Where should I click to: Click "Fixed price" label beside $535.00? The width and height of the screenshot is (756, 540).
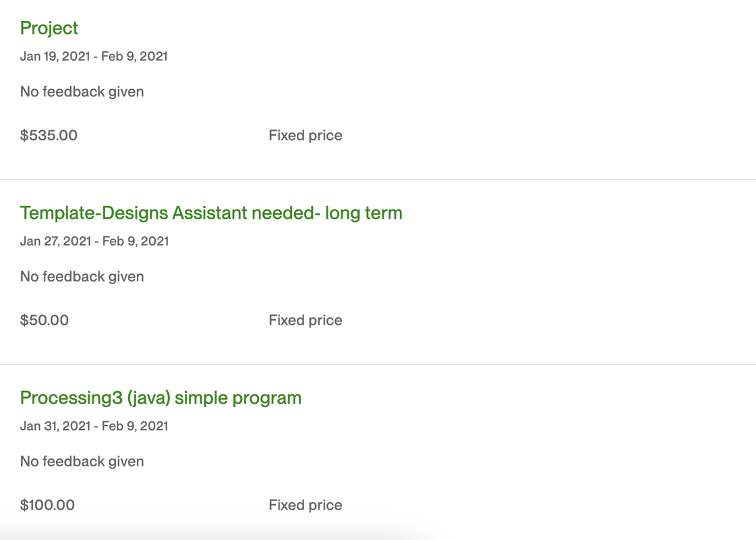point(305,135)
